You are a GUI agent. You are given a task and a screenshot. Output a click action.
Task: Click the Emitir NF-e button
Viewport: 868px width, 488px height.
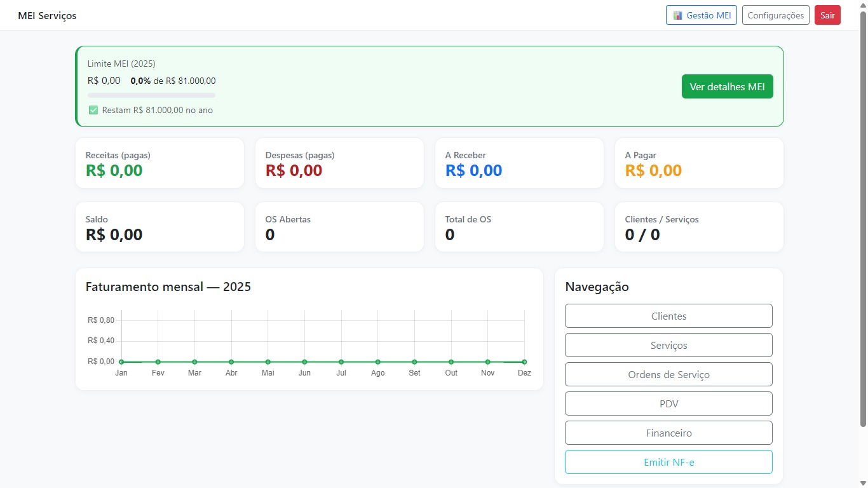coord(668,462)
